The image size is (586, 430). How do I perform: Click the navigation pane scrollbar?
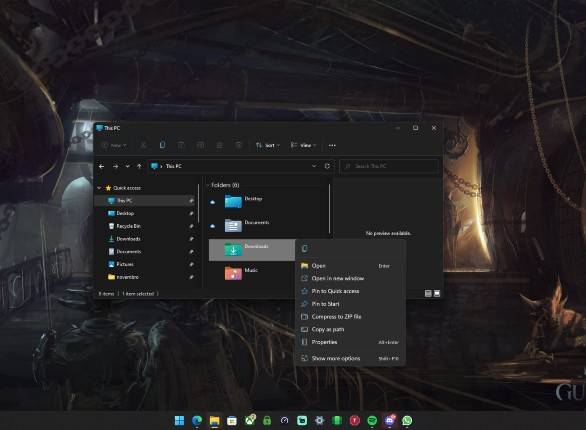coord(198,203)
